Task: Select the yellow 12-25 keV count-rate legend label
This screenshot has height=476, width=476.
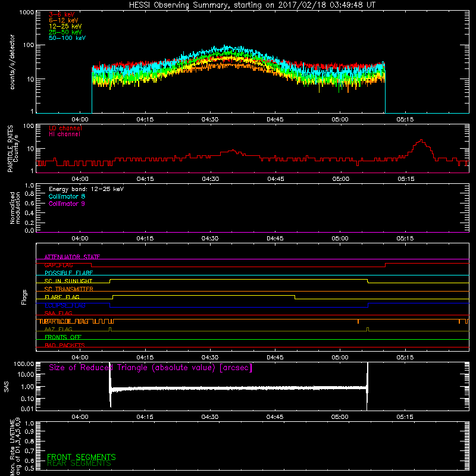Action: [x=65, y=26]
